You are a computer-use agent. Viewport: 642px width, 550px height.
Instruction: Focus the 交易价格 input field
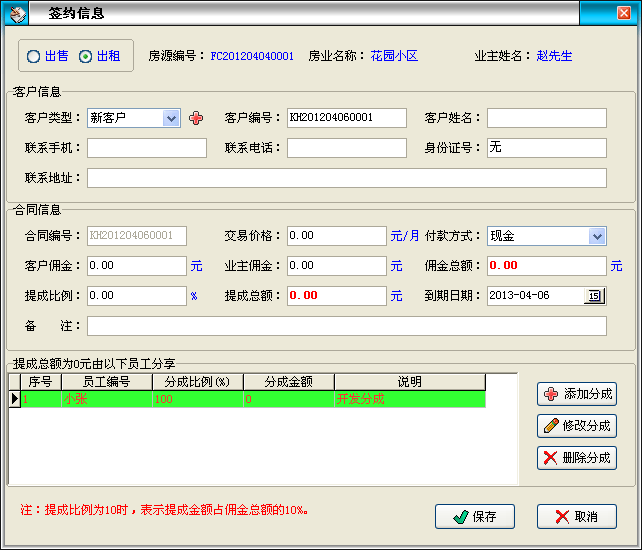click(336, 236)
